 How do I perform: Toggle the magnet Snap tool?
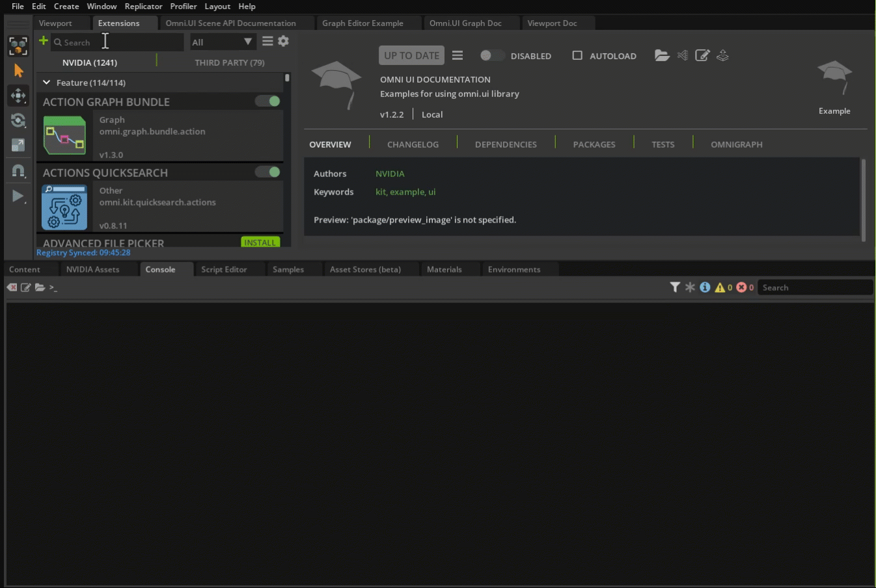(18, 171)
